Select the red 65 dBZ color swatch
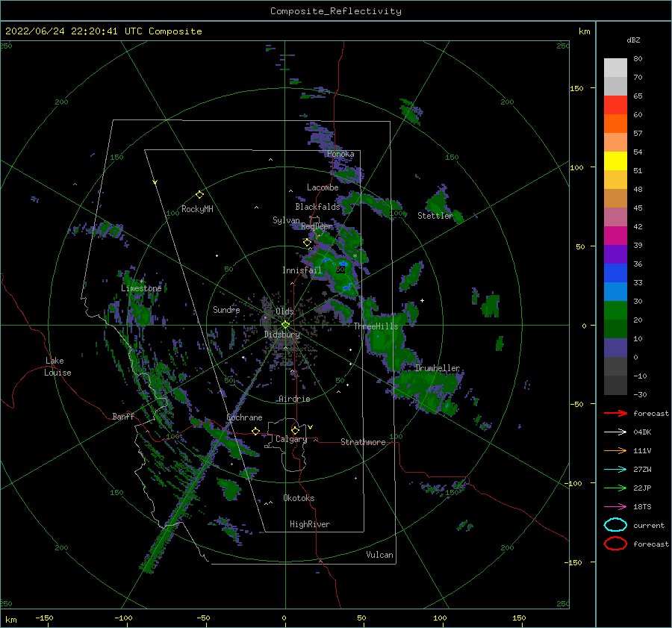The height and width of the screenshot is (628, 672). click(615, 105)
